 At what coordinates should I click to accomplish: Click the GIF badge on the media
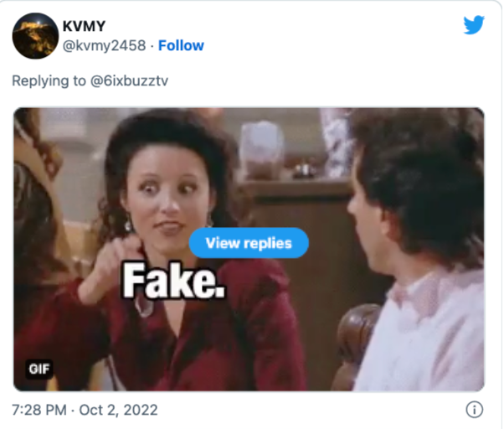pos(39,369)
